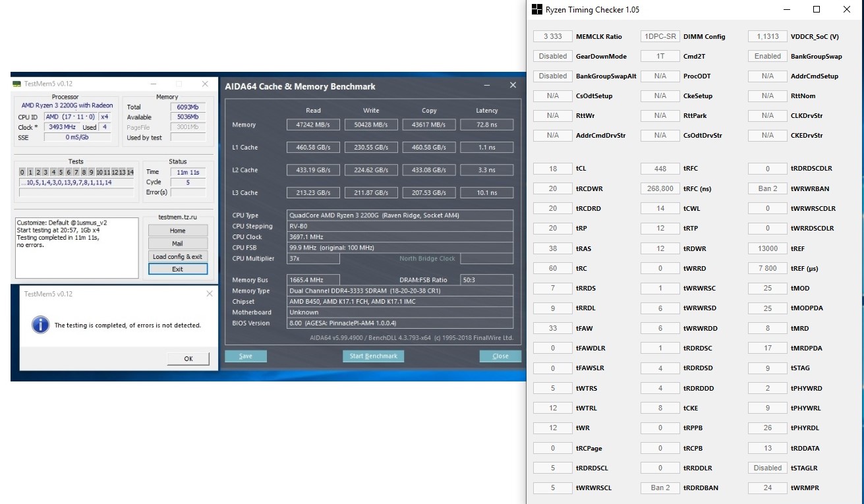This screenshot has width=864, height=504.
Task: Click L1 Cache Read value 460.58 GB/s
Action: click(x=313, y=147)
